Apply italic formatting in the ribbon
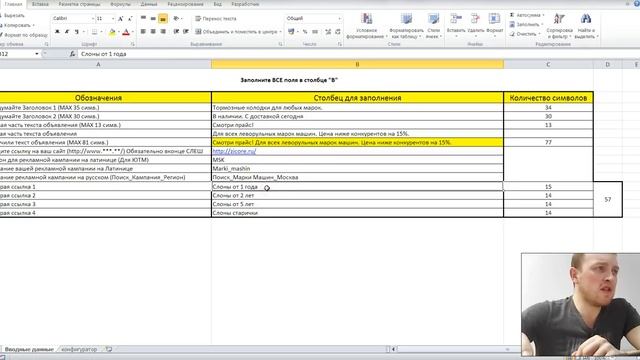 [x=67, y=32]
